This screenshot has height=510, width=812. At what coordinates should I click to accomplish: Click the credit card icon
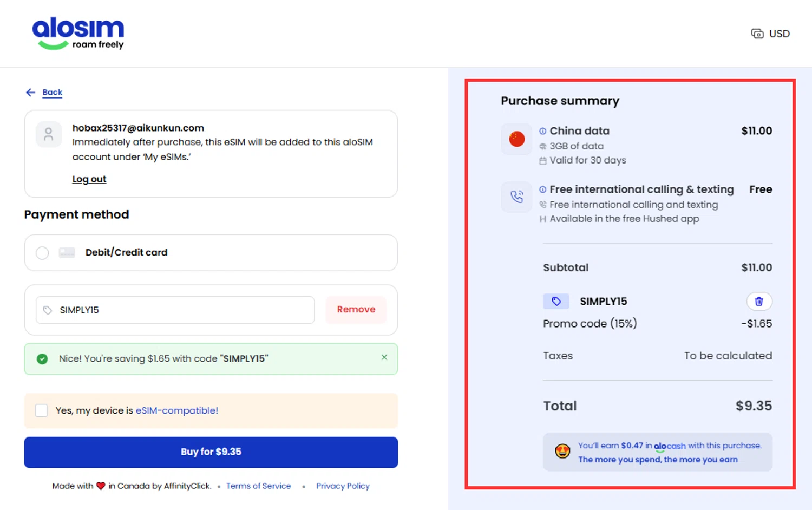(67, 253)
